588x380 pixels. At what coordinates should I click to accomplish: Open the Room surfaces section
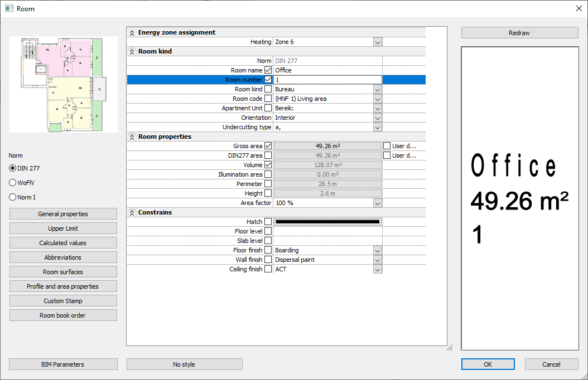coord(63,272)
